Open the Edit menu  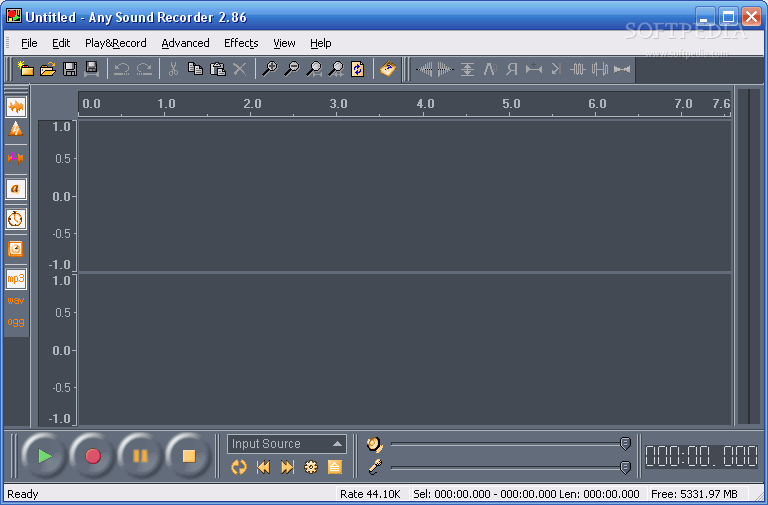pyautogui.click(x=61, y=43)
